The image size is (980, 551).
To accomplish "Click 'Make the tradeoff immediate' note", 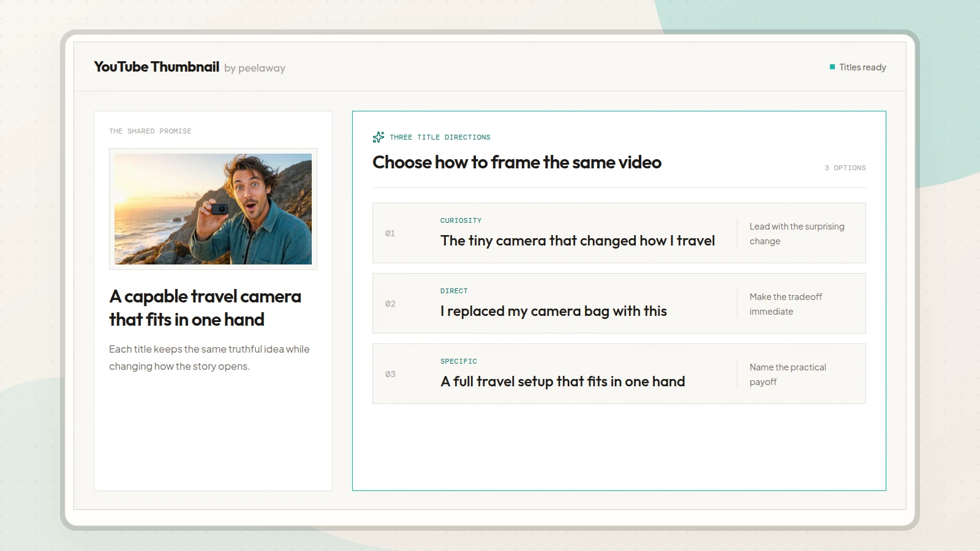I will click(786, 304).
